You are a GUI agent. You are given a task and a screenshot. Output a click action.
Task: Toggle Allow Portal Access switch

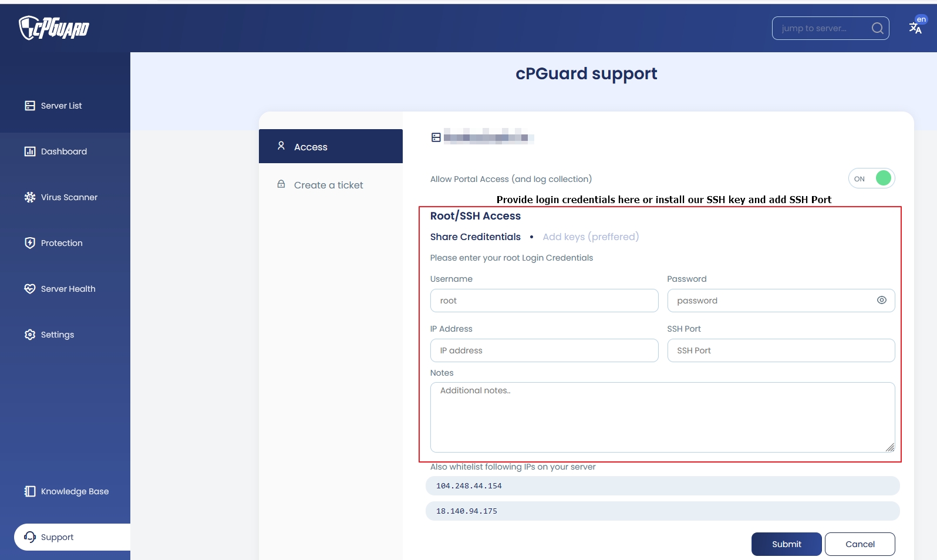pyautogui.click(x=871, y=178)
